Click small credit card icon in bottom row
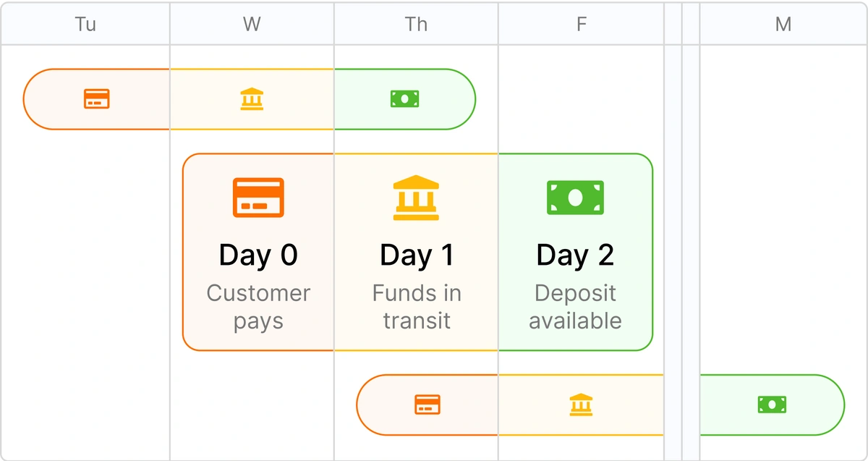The width and height of the screenshot is (868, 461). tap(427, 405)
